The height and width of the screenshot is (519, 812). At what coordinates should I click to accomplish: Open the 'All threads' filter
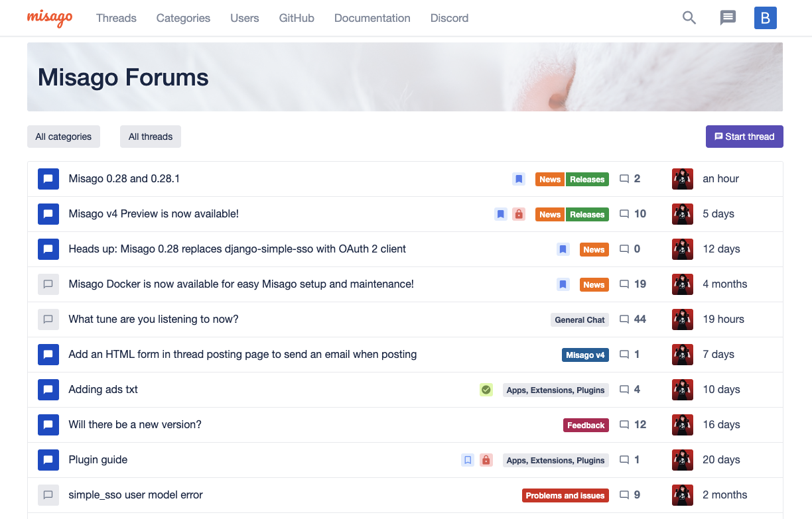point(150,137)
